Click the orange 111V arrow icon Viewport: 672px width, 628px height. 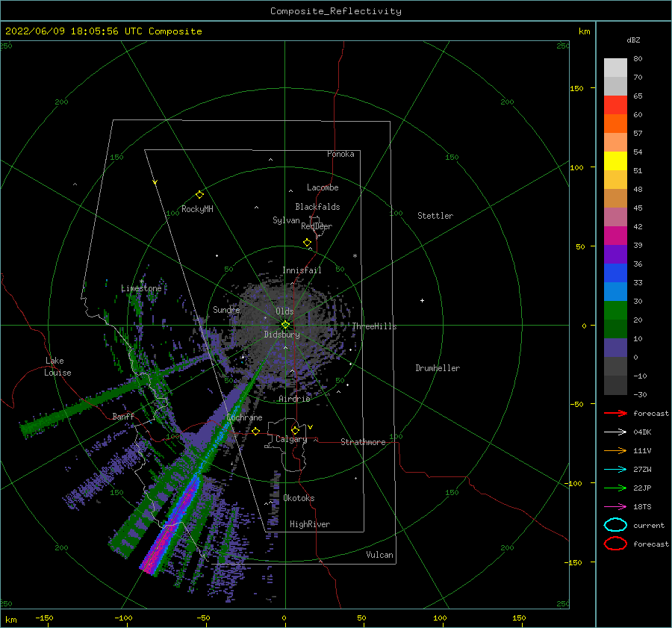click(615, 450)
